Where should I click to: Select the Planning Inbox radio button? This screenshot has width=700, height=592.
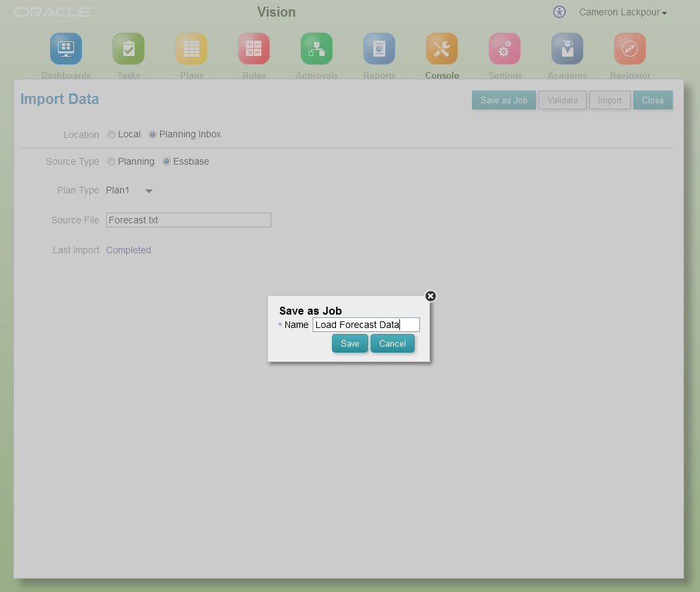tap(152, 135)
